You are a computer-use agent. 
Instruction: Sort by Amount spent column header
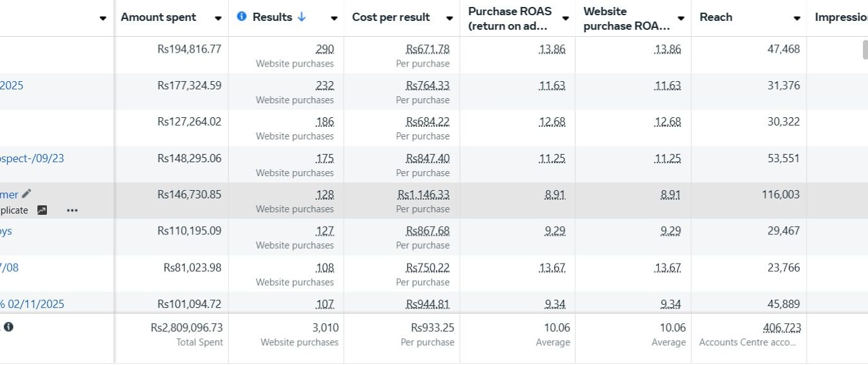[x=159, y=17]
